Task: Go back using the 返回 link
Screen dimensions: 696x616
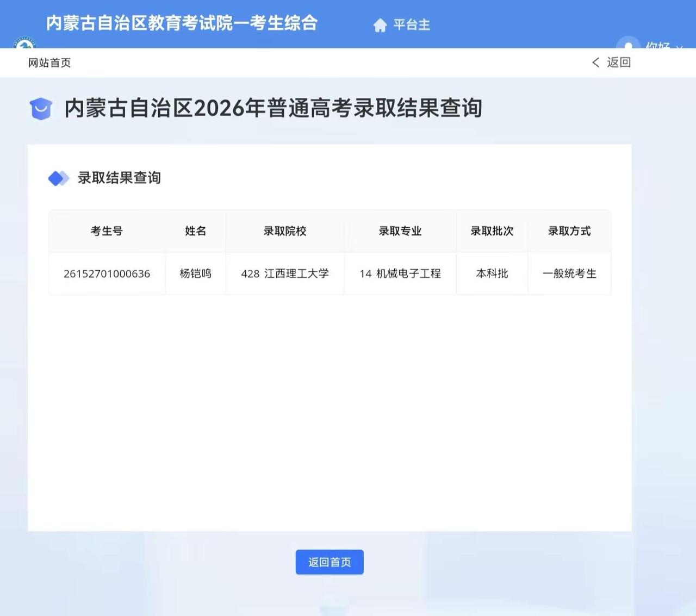Action: point(619,63)
